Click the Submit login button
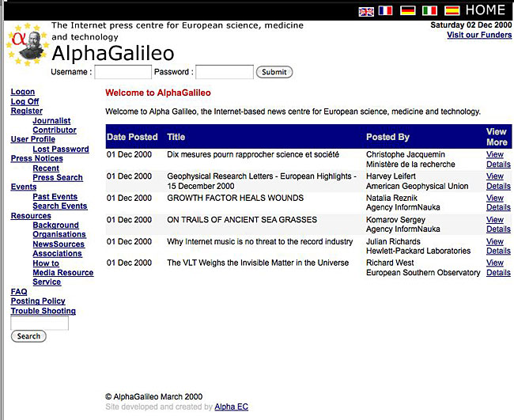The image size is (514, 420). (274, 72)
